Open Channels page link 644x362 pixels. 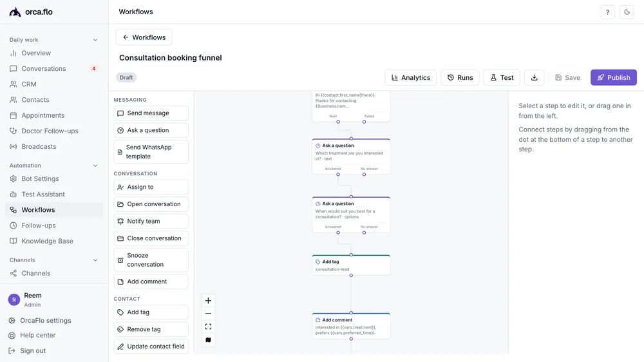click(54, 273)
